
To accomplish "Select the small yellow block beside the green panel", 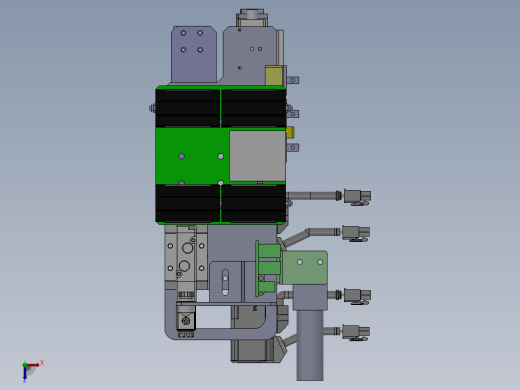I will pos(290,132).
